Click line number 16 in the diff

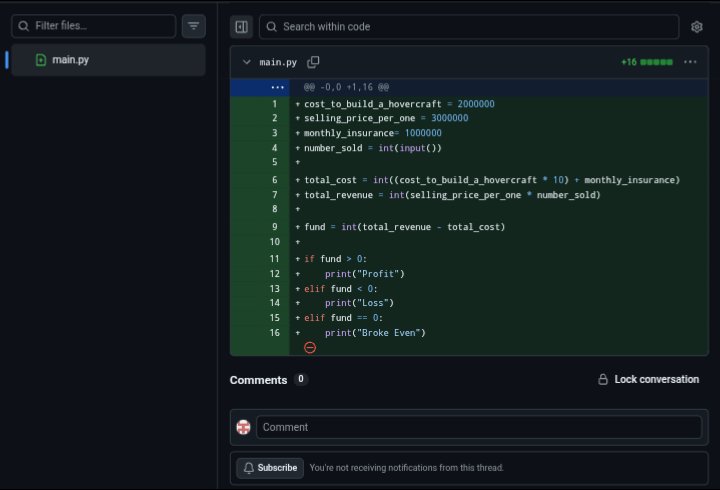click(275, 332)
